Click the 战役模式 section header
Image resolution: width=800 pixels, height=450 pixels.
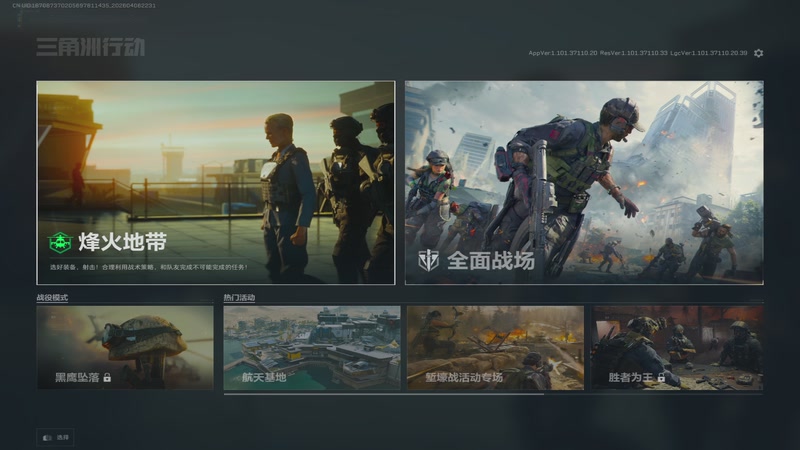52,297
